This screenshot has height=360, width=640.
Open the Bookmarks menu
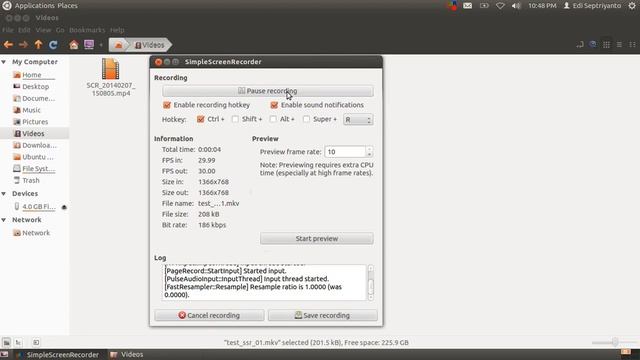tap(87, 30)
